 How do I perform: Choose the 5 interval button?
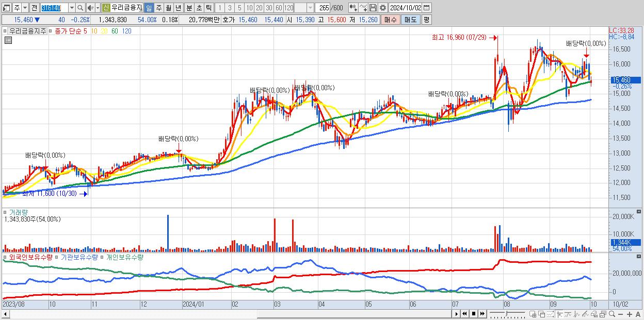click(x=239, y=8)
